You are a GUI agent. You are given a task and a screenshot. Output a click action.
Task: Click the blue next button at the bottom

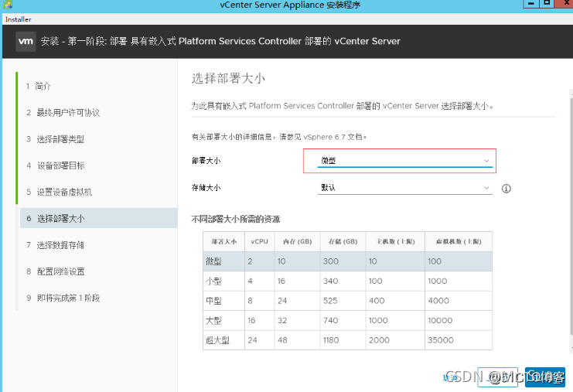point(545,377)
